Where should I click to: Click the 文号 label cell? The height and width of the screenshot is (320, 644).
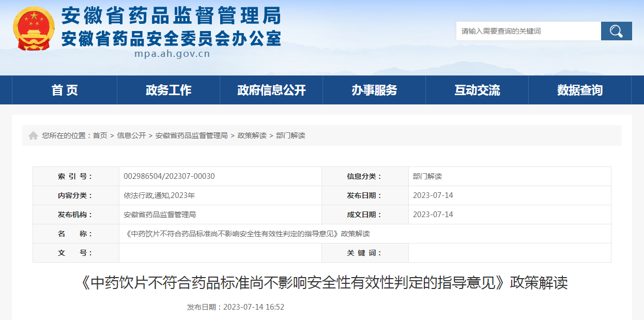tap(76, 253)
